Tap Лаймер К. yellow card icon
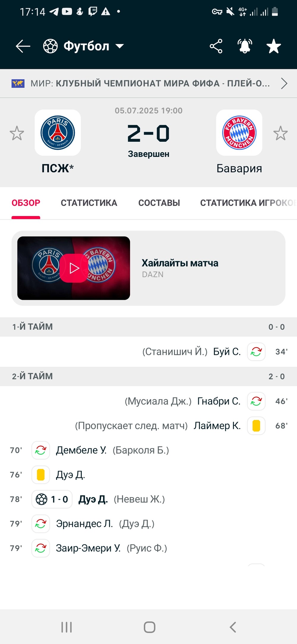The image size is (297, 644). pos(256,426)
